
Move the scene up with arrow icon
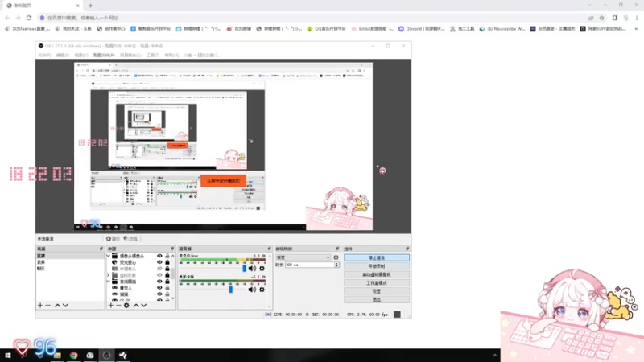click(x=57, y=306)
